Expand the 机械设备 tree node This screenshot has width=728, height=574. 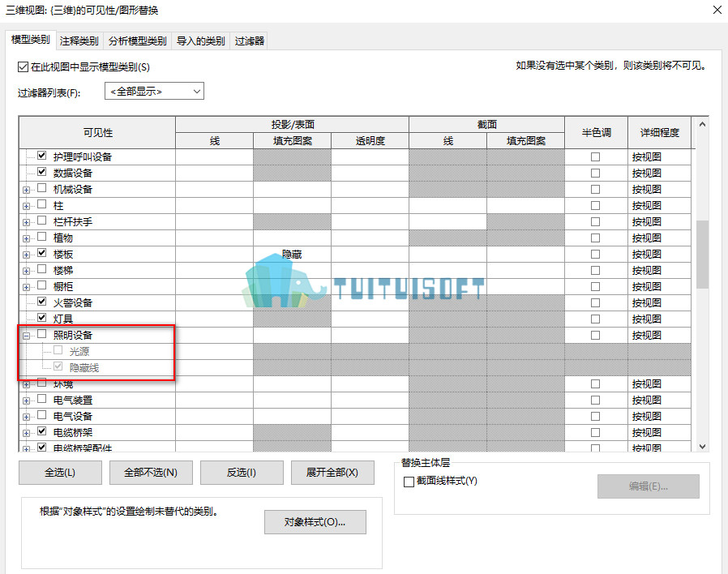click(x=26, y=190)
